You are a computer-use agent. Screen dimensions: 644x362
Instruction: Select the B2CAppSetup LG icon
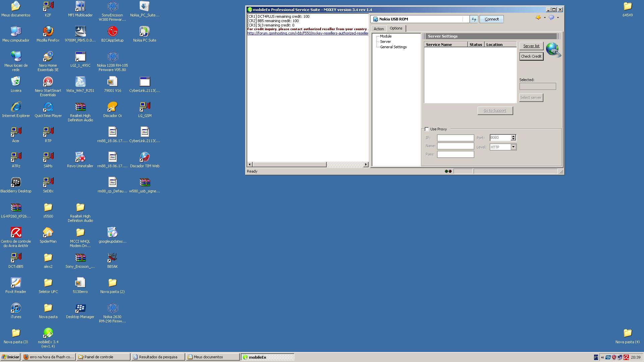(x=112, y=34)
